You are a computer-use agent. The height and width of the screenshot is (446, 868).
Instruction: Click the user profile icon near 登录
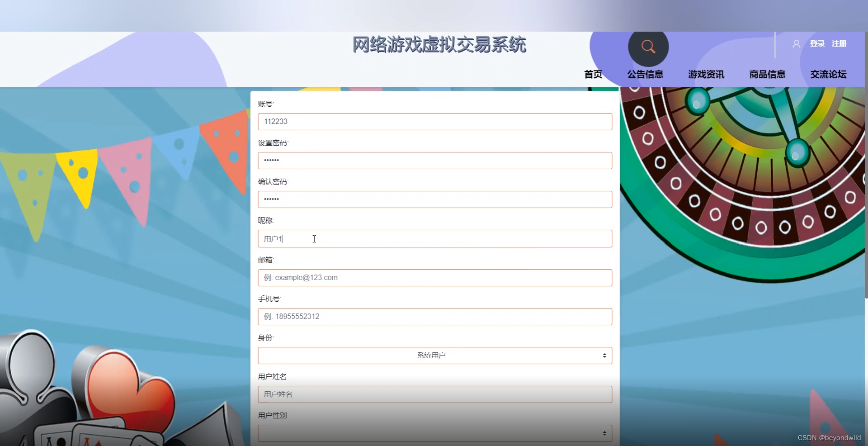[x=796, y=43]
